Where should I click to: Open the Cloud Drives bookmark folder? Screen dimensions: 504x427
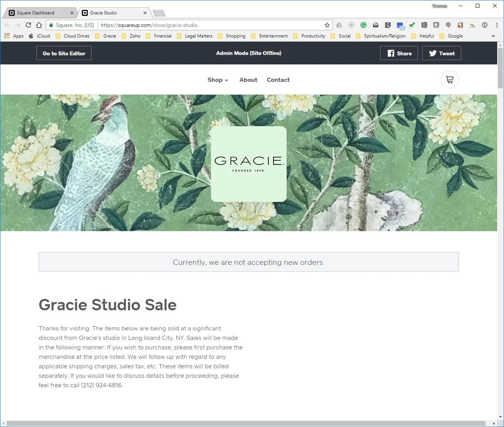73,36
